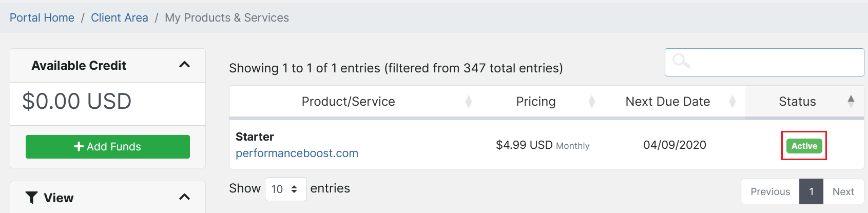Collapse the View panel chevron
This screenshot has height=213, width=868.
pyautogui.click(x=184, y=197)
